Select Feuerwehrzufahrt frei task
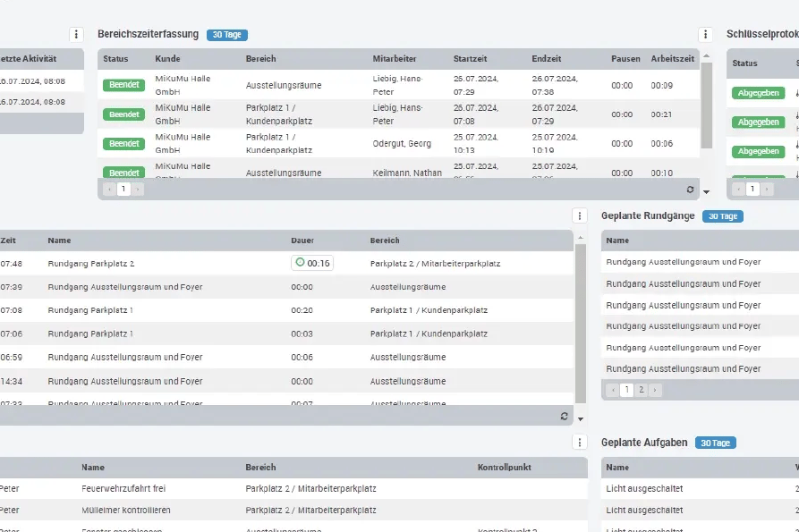799x532 pixels. [x=123, y=488]
